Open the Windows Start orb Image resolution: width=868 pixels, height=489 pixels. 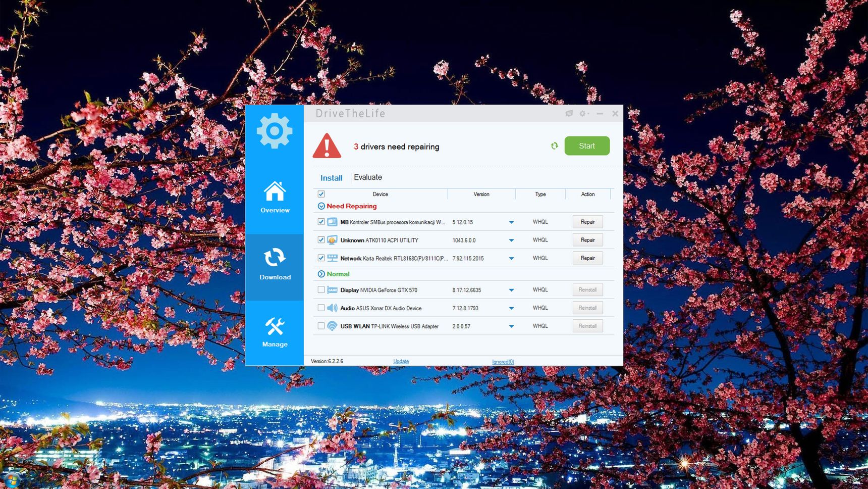(x=11, y=480)
